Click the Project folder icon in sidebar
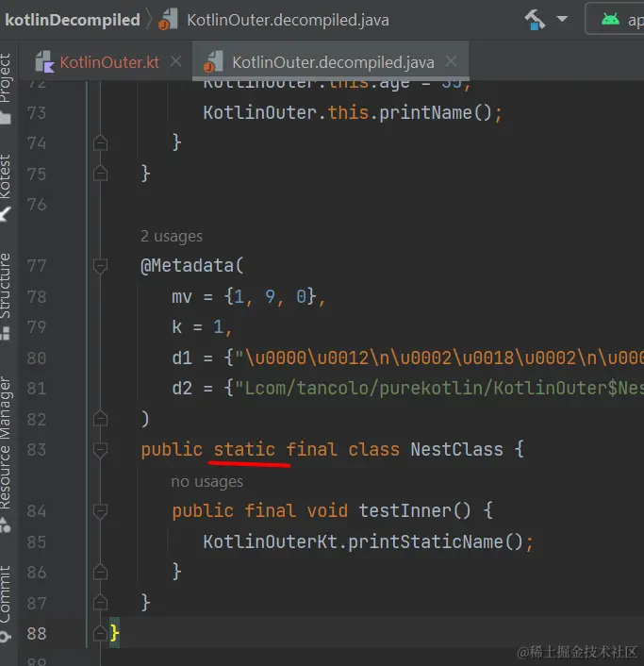 [x=5, y=117]
